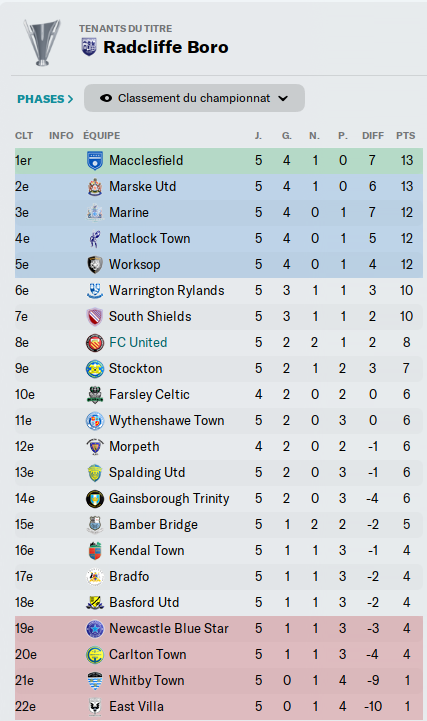Sort table by DIFF column header
Image resolution: width=427 pixels, height=721 pixels.
tap(373, 136)
